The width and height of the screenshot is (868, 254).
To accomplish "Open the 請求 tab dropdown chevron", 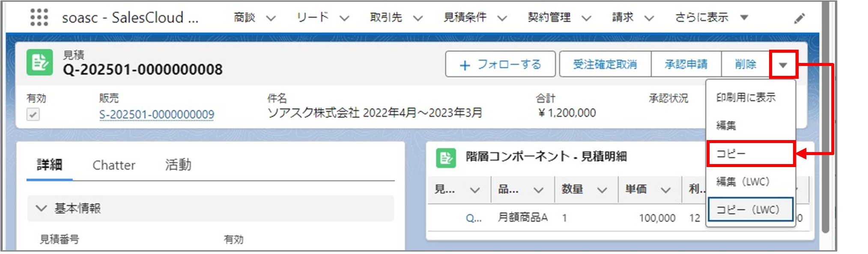I will tap(649, 18).
